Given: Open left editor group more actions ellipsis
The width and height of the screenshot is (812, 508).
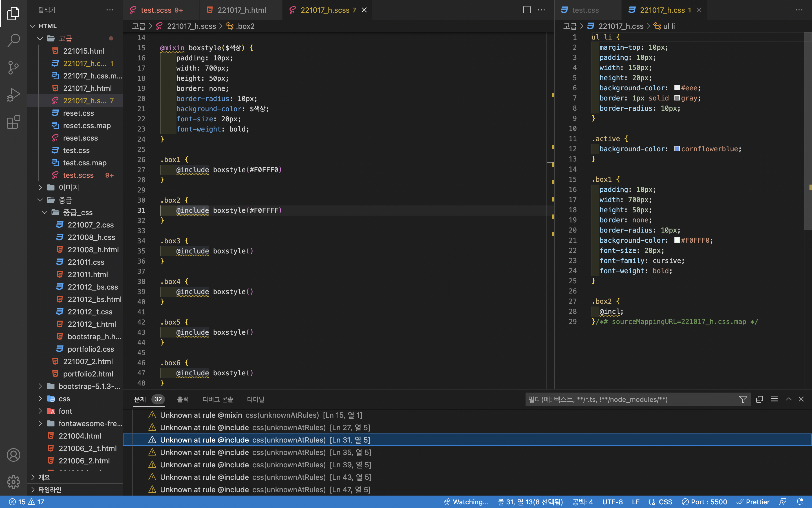Looking at the screenshot, I should coord(541,10).
